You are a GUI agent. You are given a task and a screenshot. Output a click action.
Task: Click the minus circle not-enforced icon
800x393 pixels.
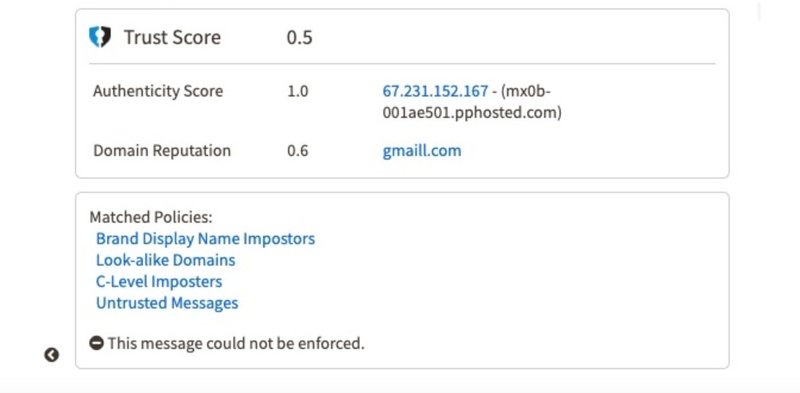pos(96,342)
